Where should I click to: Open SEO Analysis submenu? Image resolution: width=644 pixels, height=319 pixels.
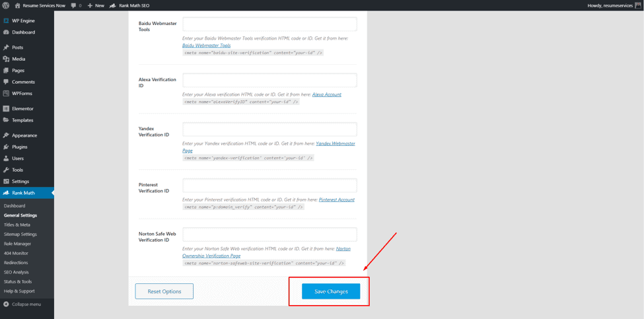pos(16,272)
